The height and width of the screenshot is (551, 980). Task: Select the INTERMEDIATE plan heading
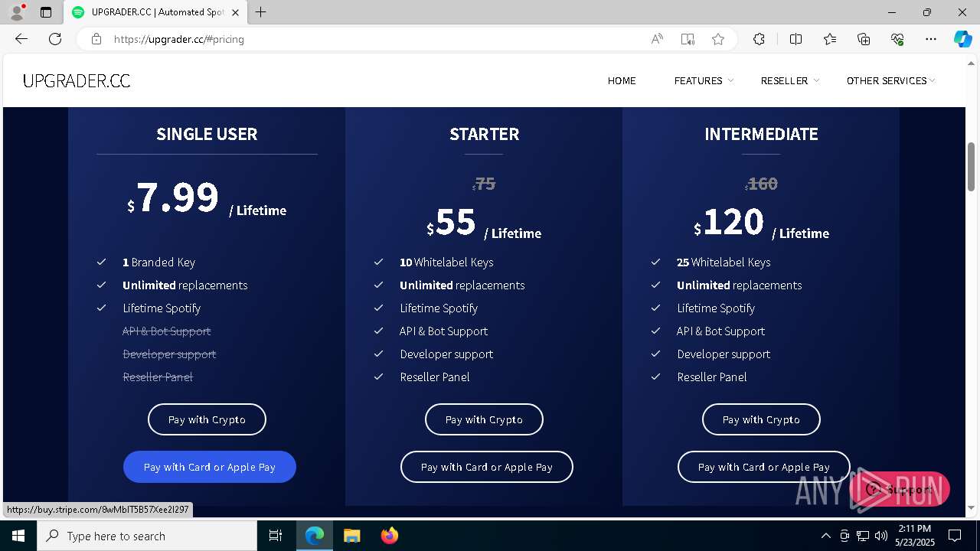761,134
